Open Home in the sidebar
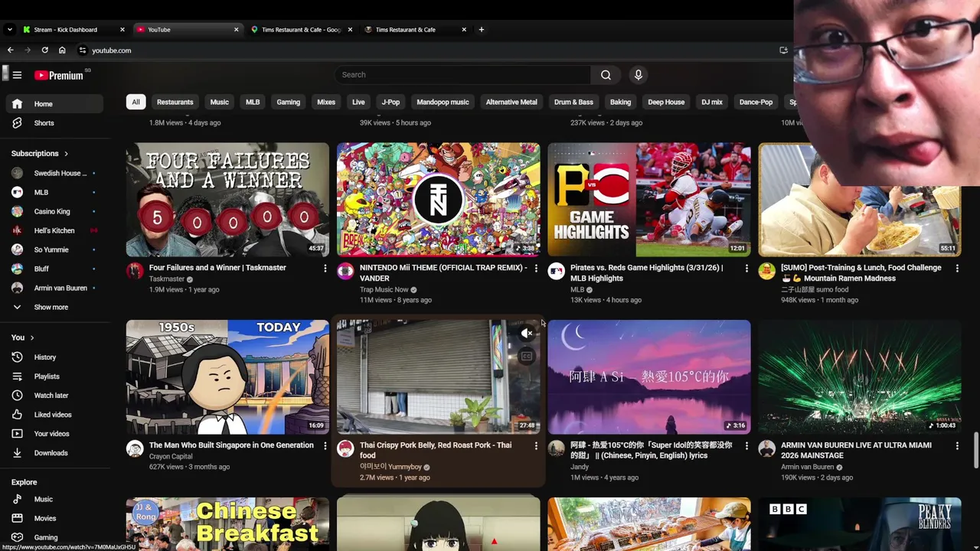980x551 pixels. click(54, 104)
